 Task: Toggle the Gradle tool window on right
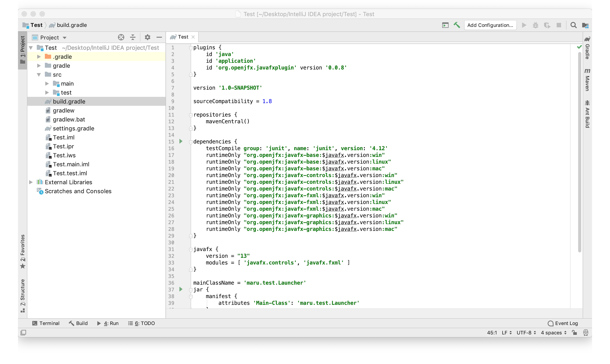587,48
